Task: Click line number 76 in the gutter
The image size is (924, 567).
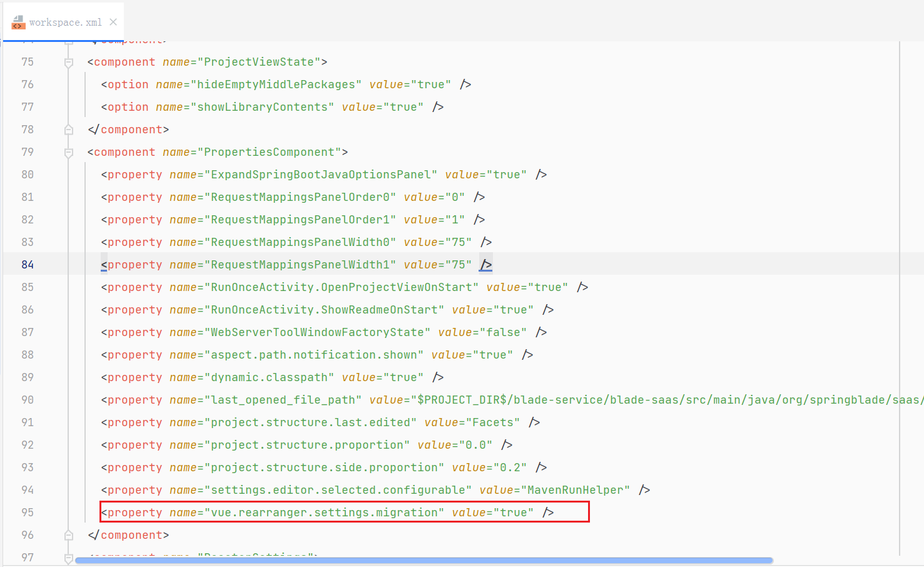Action: pyautogui.click(x=28, y=84)
